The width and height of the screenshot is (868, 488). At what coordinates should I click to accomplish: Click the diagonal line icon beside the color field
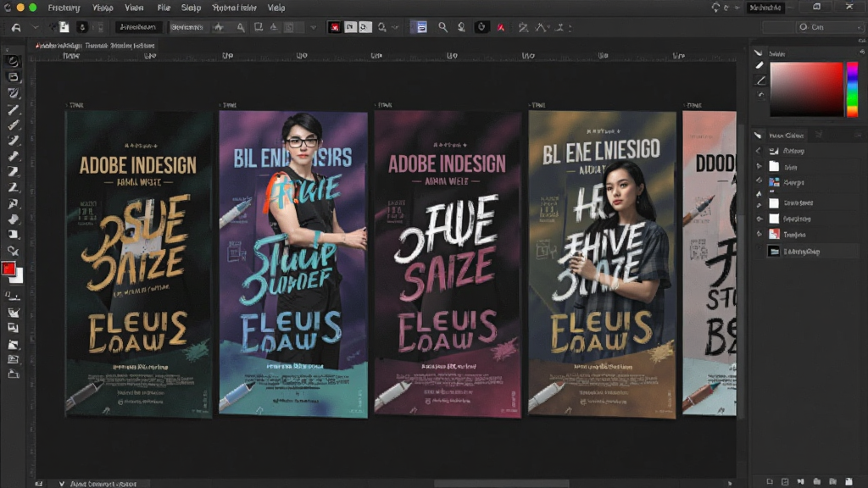click(x=760, y=80)
